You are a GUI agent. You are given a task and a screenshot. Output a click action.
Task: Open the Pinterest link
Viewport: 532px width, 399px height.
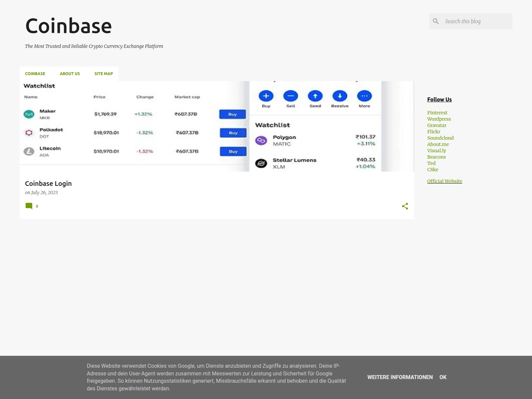(x=437, y=113)
